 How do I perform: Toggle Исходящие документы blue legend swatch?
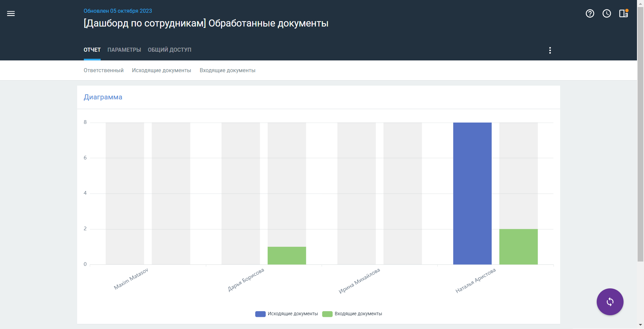tap(260, 314)
